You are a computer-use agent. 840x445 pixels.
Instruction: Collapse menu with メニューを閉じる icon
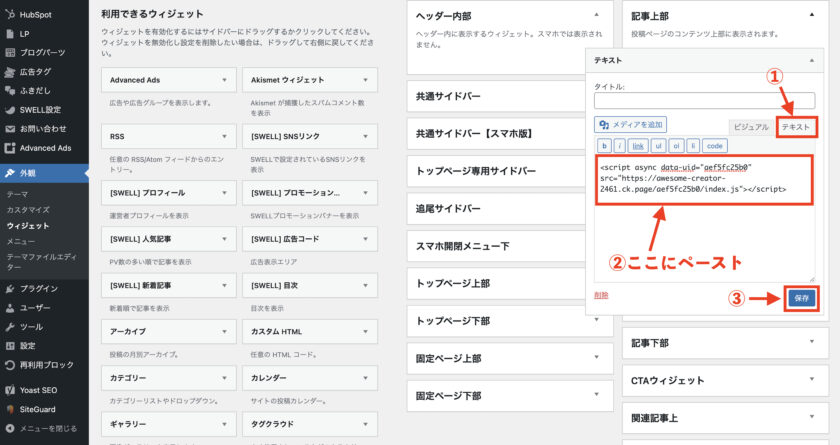click(10, 428)
